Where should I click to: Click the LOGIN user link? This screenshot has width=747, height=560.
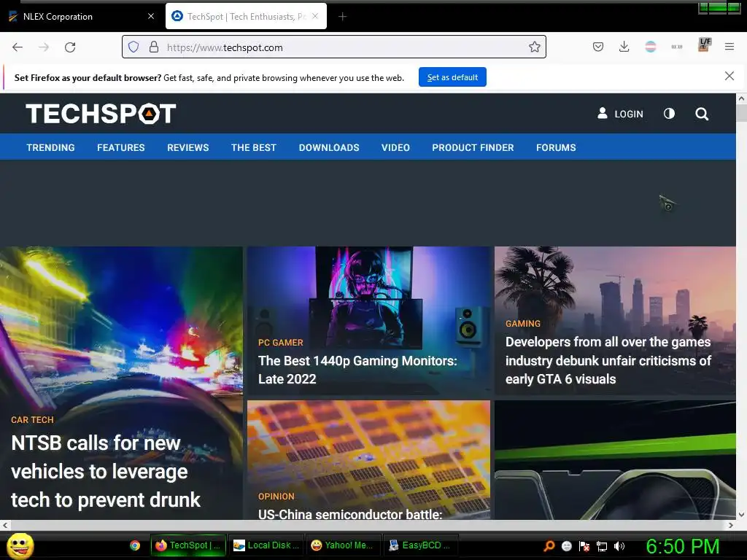pos(620,114)
